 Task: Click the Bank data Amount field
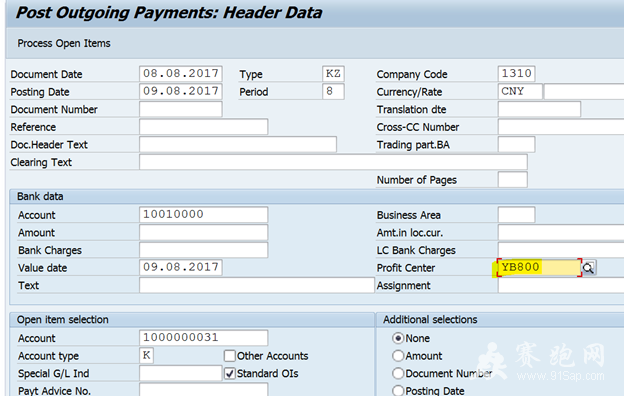click(204, 232)
